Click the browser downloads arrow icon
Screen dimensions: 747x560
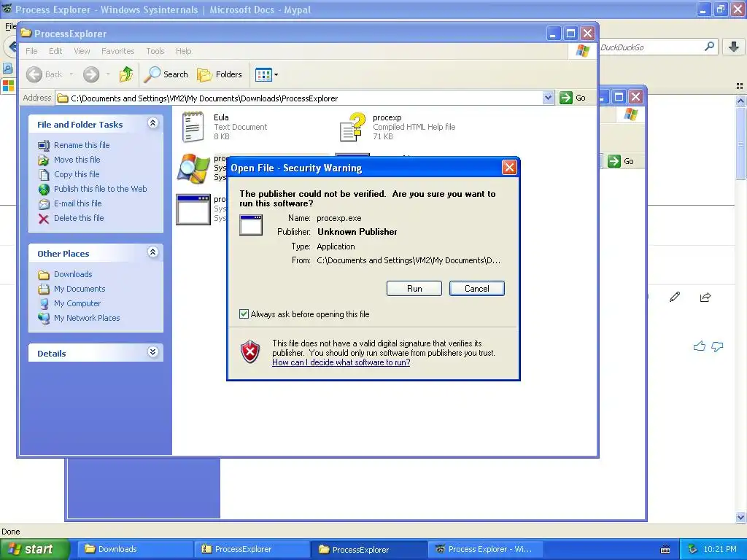tap(734, 47)
